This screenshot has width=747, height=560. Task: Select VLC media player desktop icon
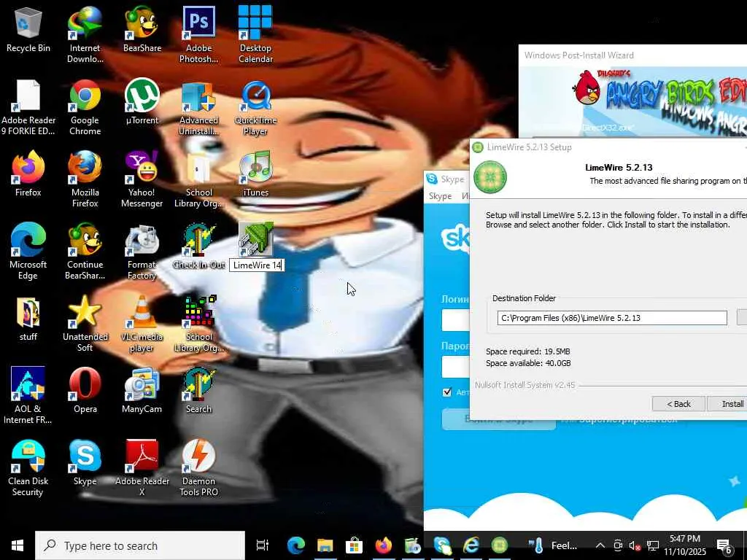click(x=142, y=324)
